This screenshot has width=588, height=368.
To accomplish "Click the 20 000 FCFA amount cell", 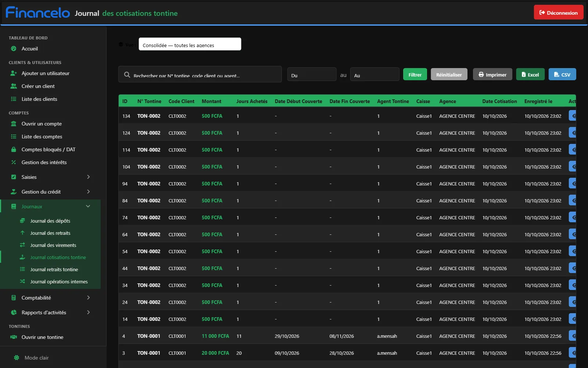I will point(215,353).
